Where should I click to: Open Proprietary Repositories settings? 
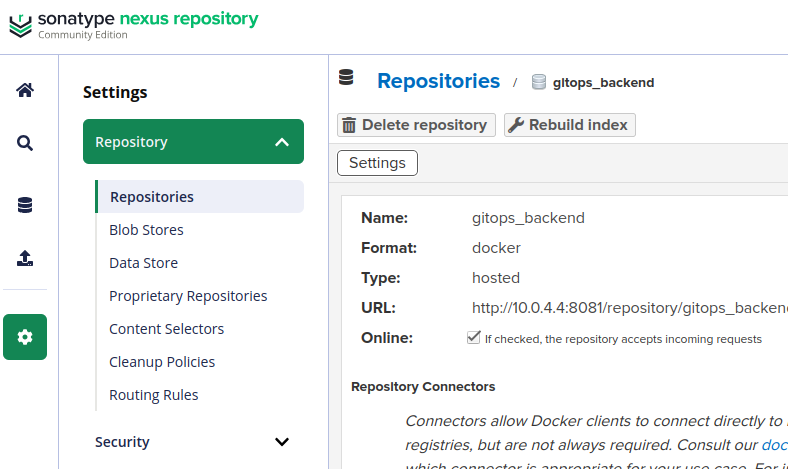(x=188, y=296)
